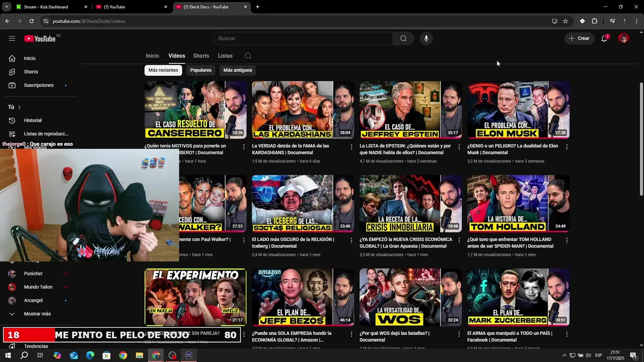This screenshot has height=362, width=644.
Task: Click the search magnifier button
Action: (x=404, y=39)
